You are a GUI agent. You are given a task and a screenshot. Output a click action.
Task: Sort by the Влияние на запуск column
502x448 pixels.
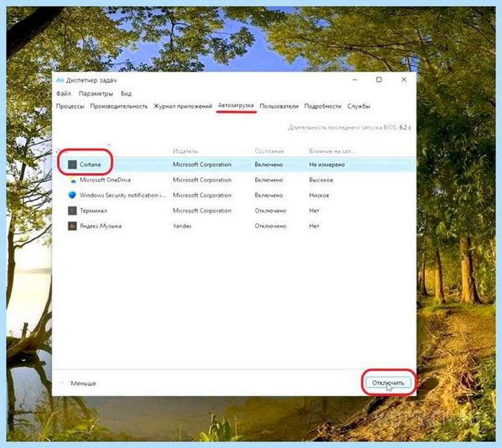[331, 151]
